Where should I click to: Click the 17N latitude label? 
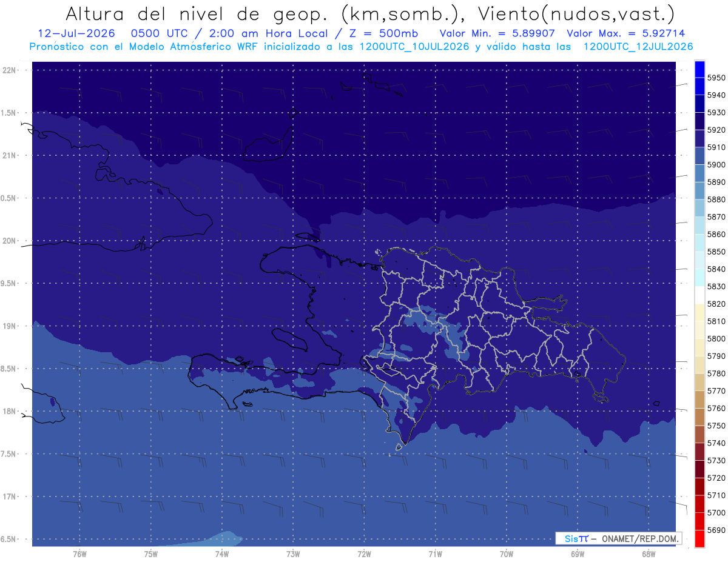click(x=8, y=497)
